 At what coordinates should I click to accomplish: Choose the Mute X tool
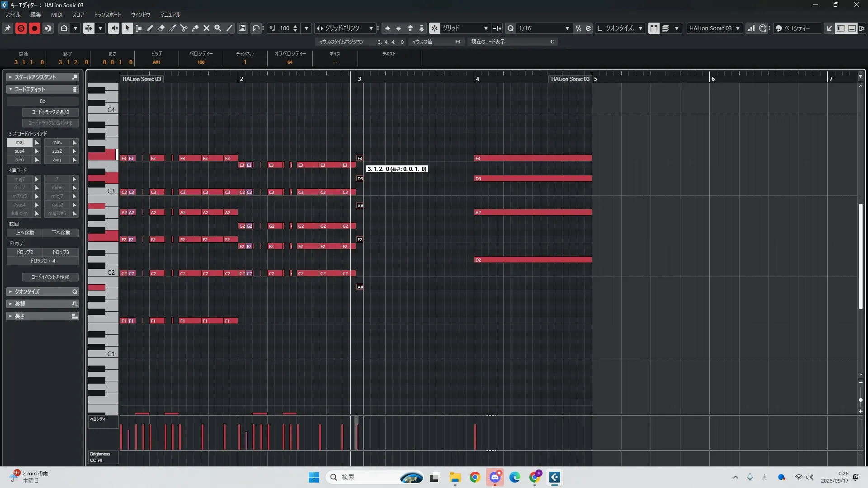coord(207,28)
